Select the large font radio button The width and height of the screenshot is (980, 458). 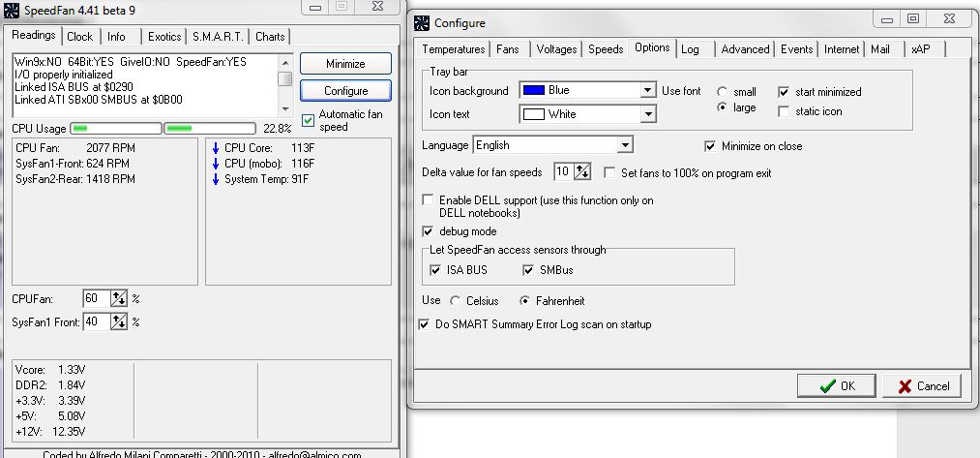tap(723, 107)
